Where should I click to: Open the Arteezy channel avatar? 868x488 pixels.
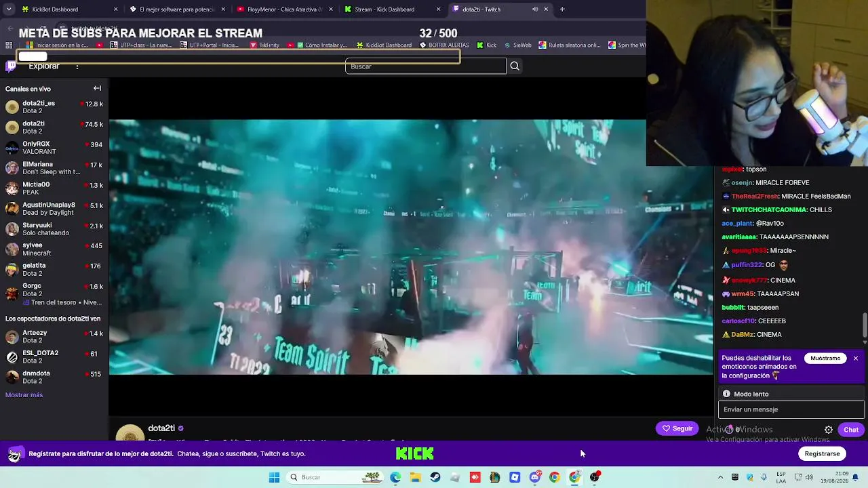12,337
